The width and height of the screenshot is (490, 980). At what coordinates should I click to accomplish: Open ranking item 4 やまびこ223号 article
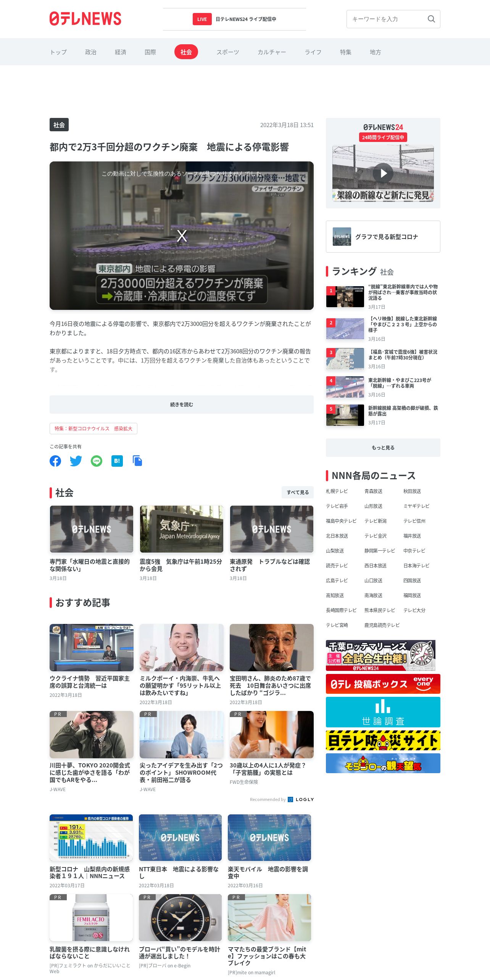[x=383, y=387]
